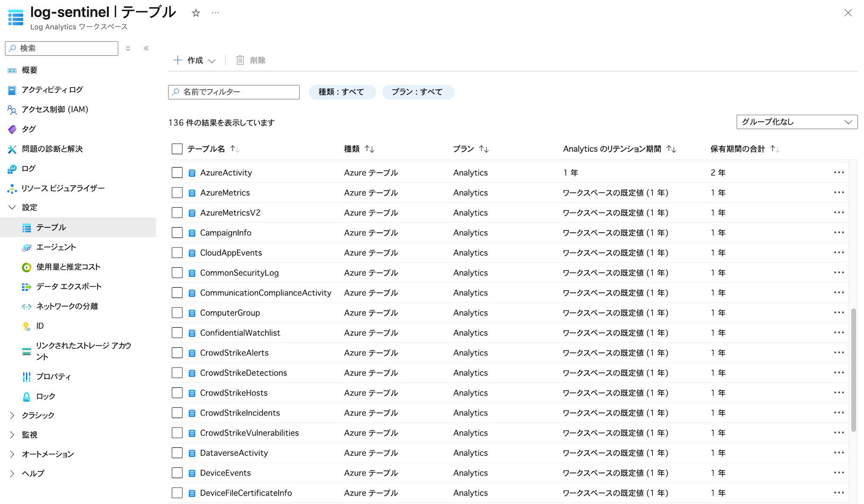Focus the sidebar 検索 box

[61, 48]
